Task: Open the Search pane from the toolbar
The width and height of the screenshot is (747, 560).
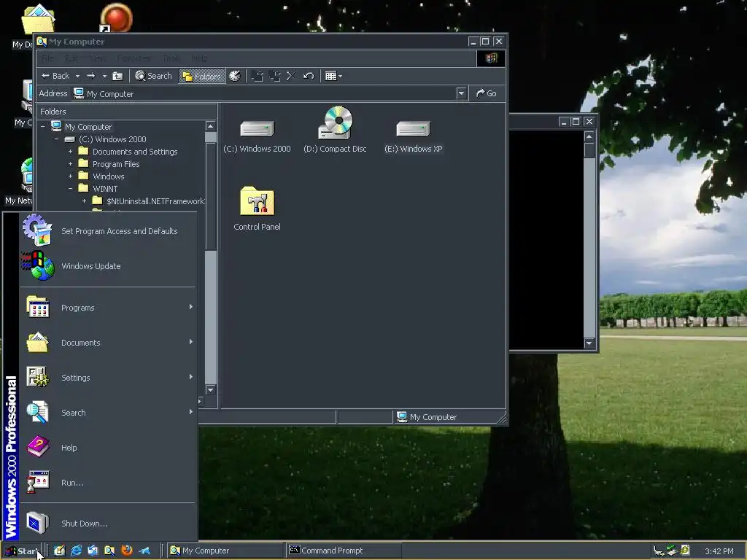Action: click(153, 76)
